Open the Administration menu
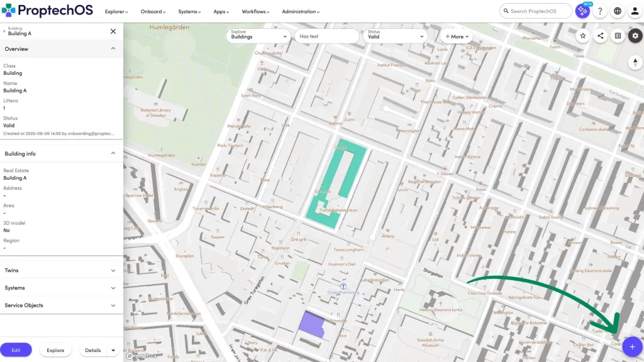 300,11
